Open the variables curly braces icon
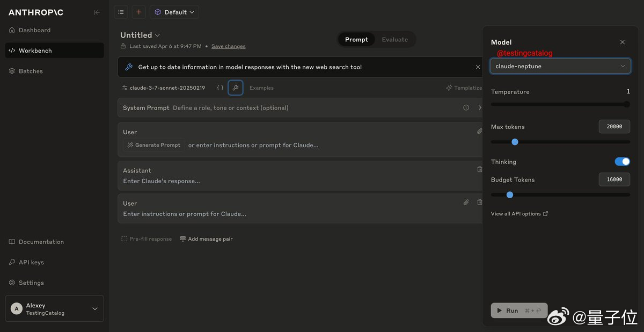Screen dimensions: 644x332 (x=220, y=88)
